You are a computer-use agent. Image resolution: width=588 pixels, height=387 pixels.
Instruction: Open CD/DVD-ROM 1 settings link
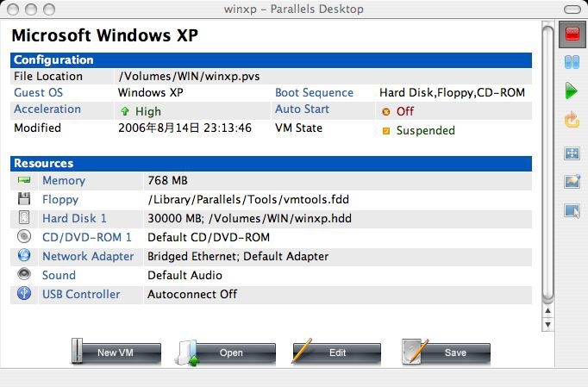pos(87,237)
